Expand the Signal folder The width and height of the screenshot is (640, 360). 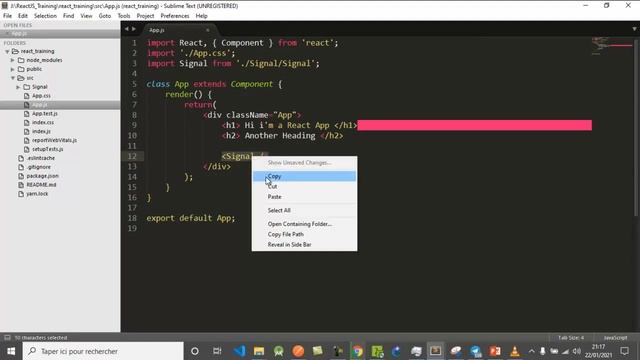coord(18,87)
